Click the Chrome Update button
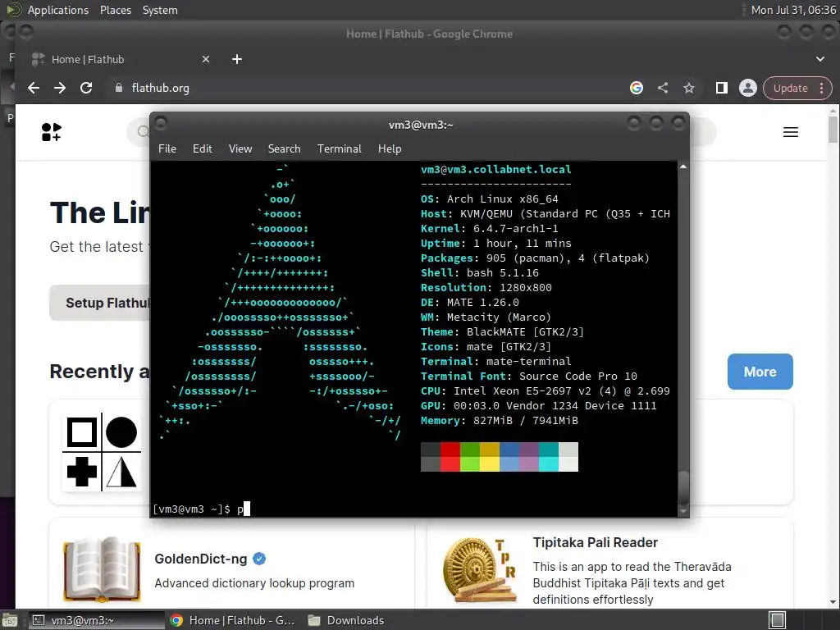This screenshot has width=840, height=630. [x=790, y=88]
